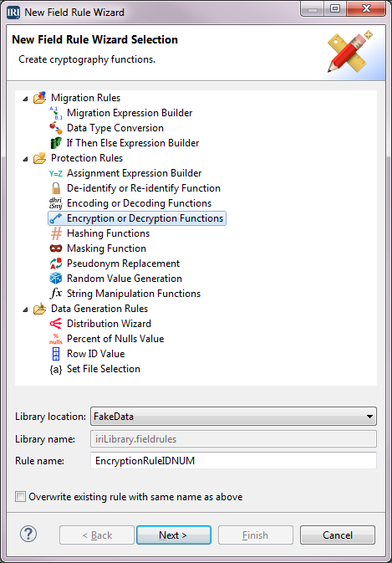Open the Library location dropdown
The height and width of the screenshot is (563, 392).
(233, 417)
